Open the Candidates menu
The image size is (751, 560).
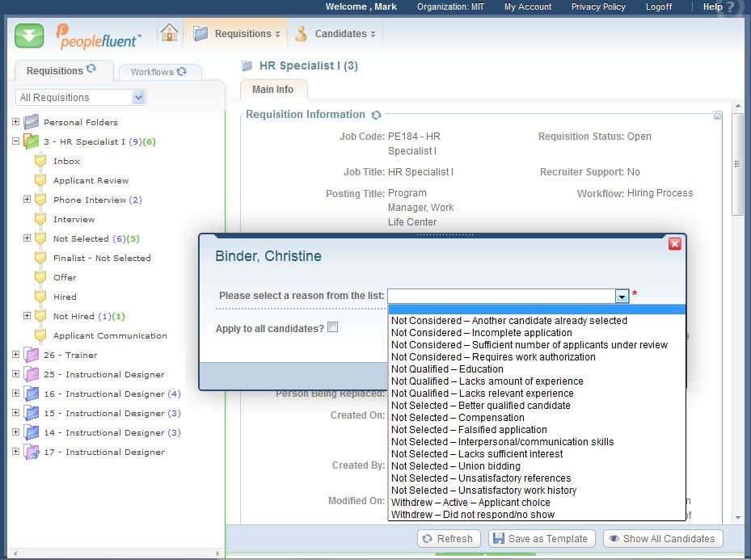(335, 34)
